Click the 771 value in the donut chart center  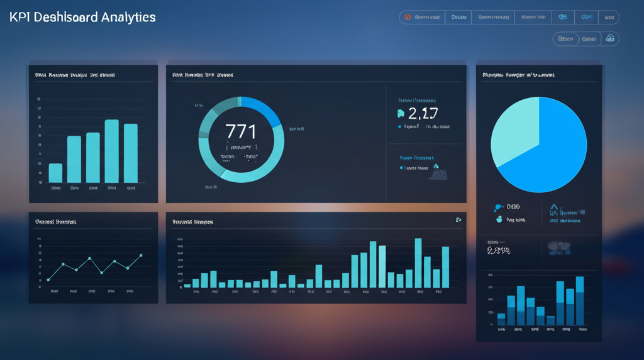point(241,132)
